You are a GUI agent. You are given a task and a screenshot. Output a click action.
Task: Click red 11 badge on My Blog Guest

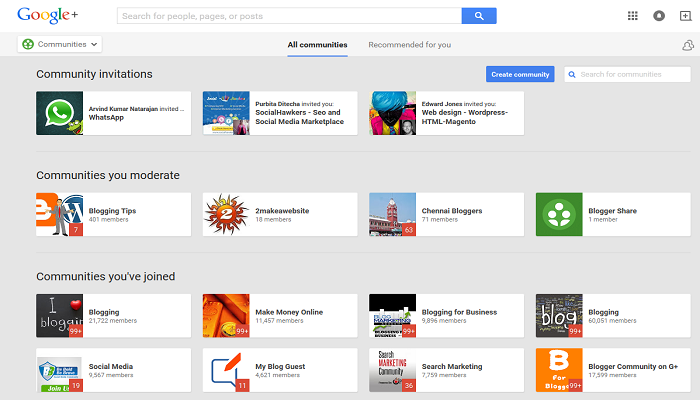pyautogui.click(x=242, y=385)
